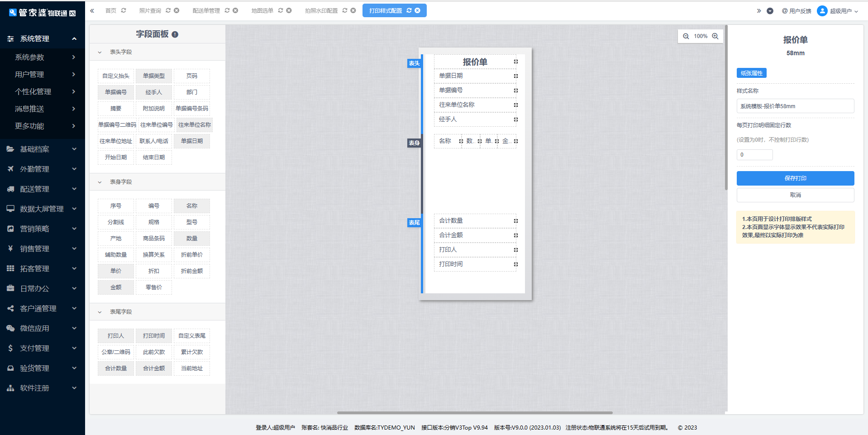Click the 纸张属性 button
This screenshot has width=868, height=435.
pyautogui.click(x=751, y=73)
